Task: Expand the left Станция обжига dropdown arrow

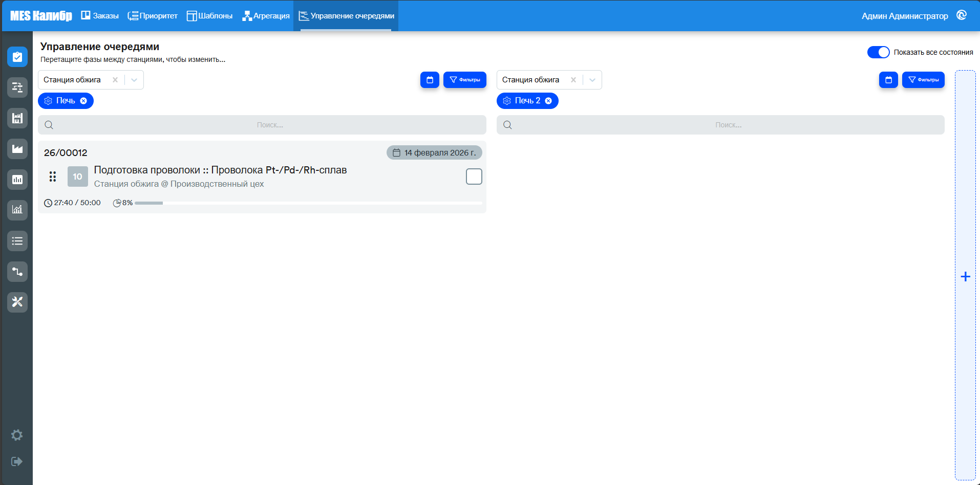Action: [134, 80]
